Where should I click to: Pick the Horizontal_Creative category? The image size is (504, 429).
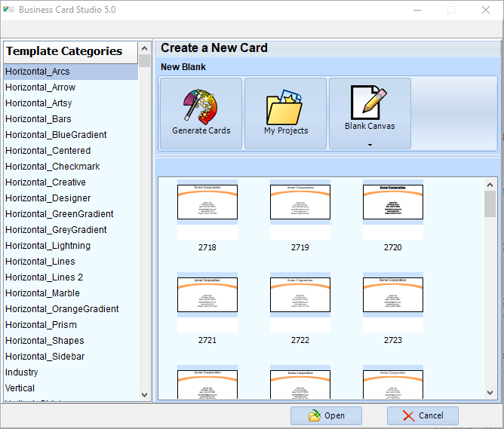click(71, 182)
